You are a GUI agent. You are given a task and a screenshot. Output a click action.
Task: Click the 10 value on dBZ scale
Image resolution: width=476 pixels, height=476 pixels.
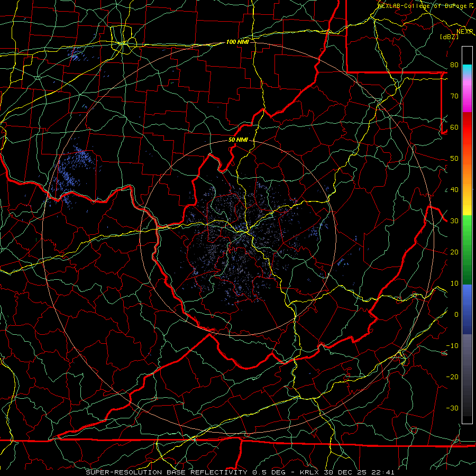(454, 283)
